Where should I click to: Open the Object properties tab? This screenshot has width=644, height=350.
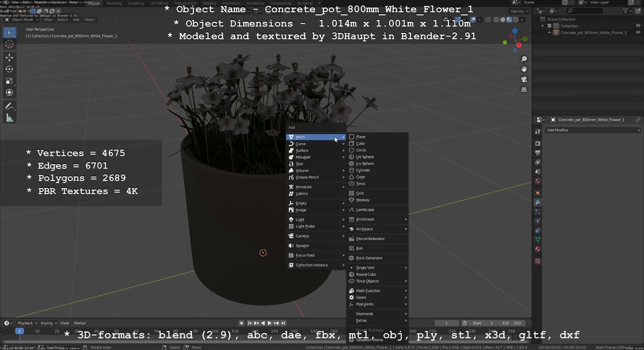point(538,193)
